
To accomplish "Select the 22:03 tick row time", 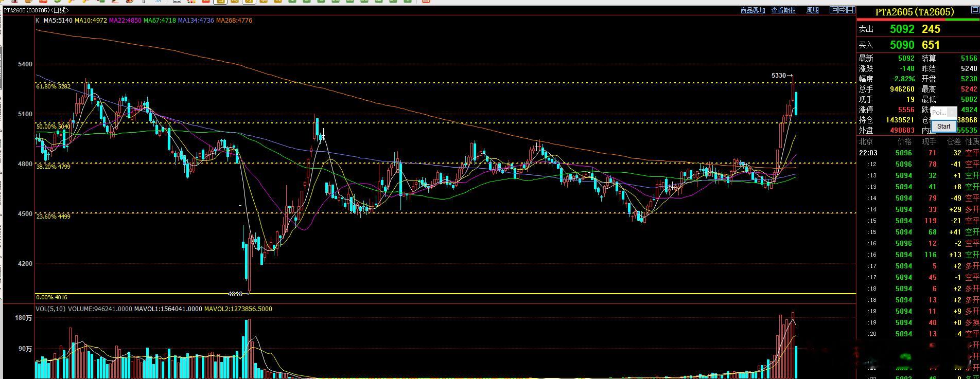I will point(868,153).
